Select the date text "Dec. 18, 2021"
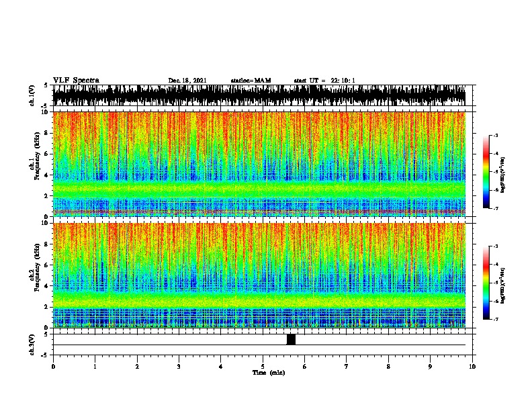 pos(187,81)
